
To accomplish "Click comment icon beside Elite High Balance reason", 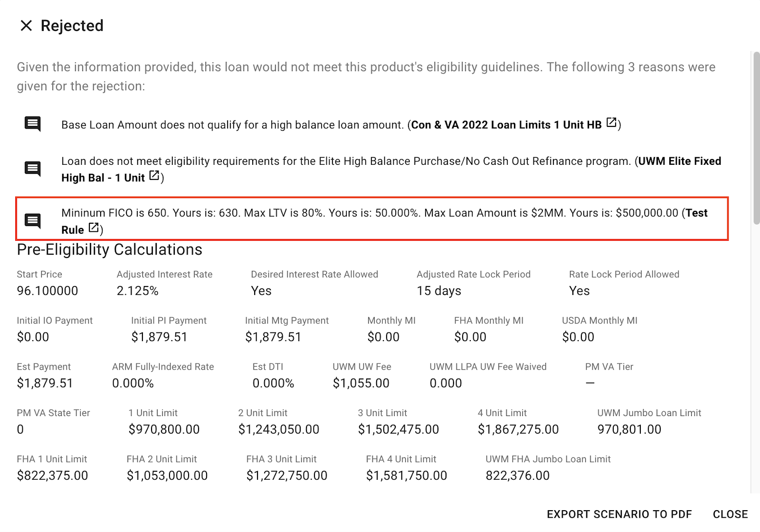I will (32, 169).
